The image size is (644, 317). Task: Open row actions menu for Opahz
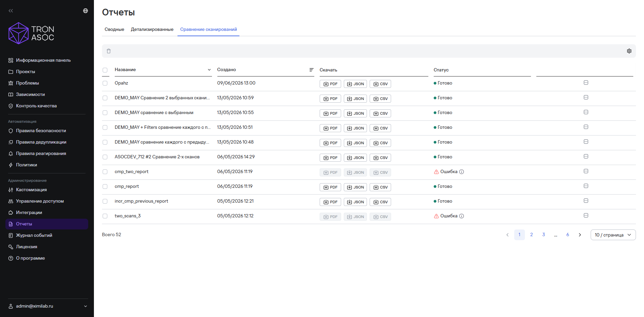click(x=586, y=83)
